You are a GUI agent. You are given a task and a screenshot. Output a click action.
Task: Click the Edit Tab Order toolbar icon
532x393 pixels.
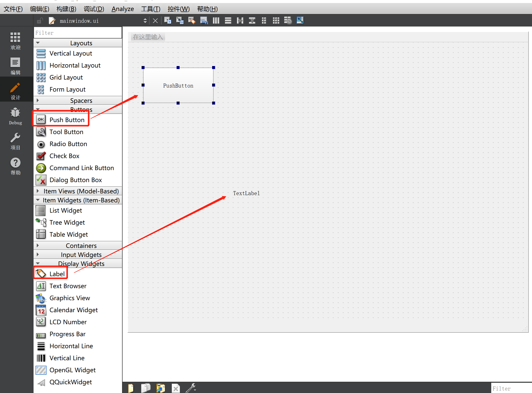pos(204,21)
